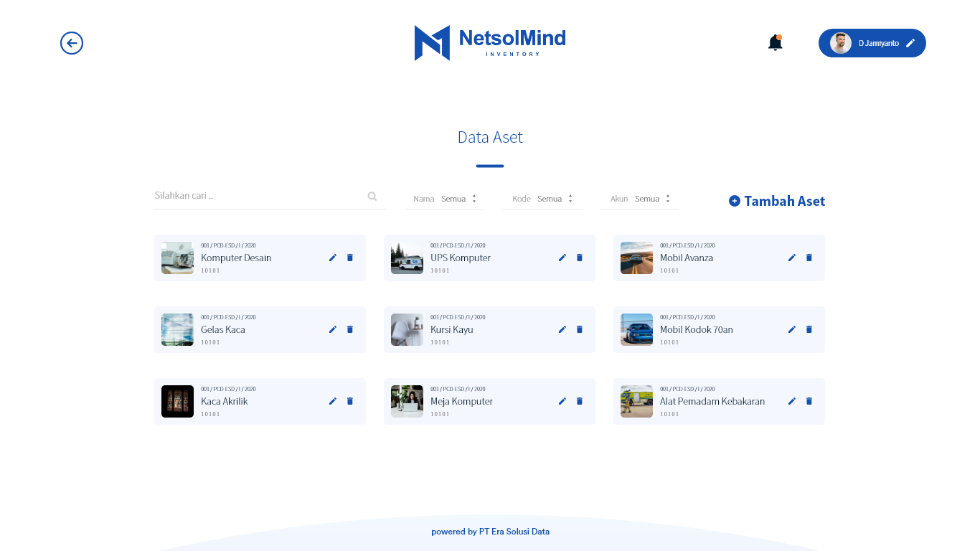
Task: Click the NetsolMind Inventory logo
Action: pyautogui.click(x=490, y=43)
